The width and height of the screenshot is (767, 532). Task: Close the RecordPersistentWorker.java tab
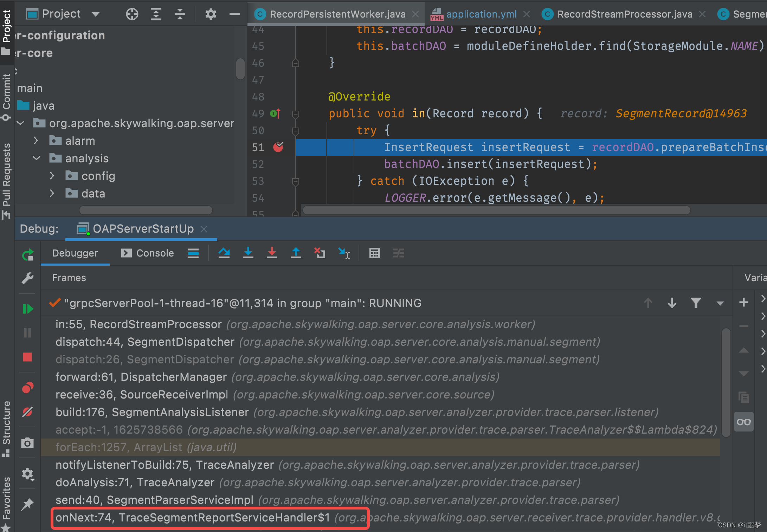[x=415, y=14]
